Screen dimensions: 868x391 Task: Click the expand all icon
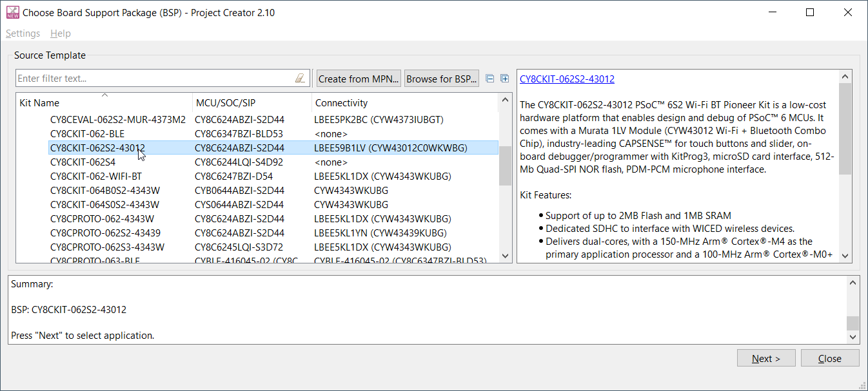505,79
